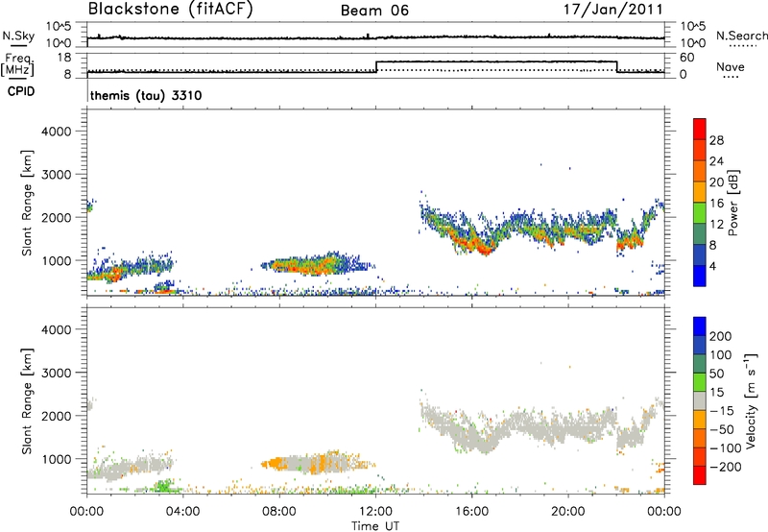Click the gray band of velocity color bar

pos(700,400)
